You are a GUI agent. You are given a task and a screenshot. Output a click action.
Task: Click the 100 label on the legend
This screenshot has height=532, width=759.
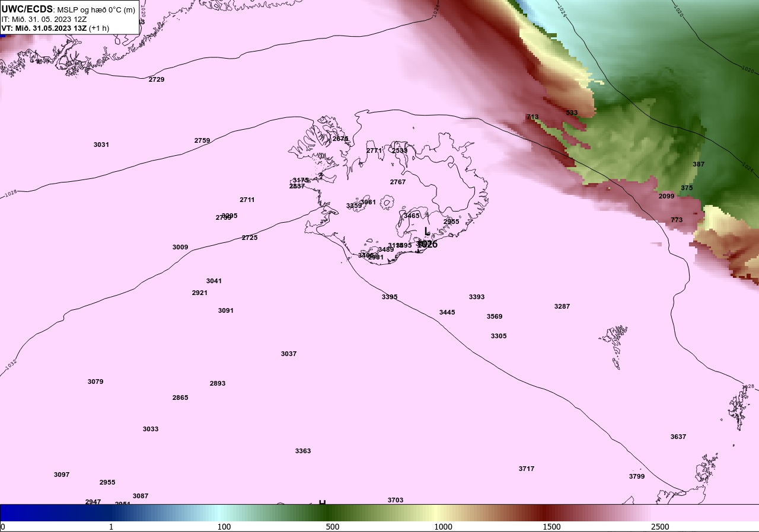pyautogui.click(x=224, y=527)
